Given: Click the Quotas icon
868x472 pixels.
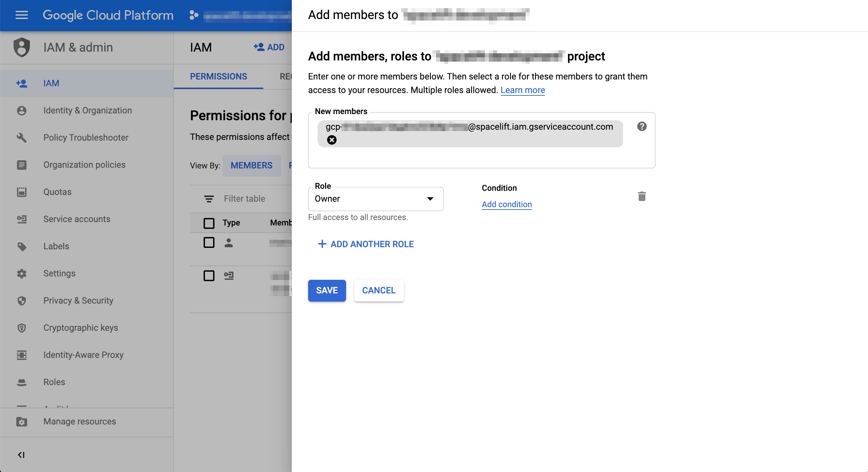Looking at the screenshot, I should [x=22, y=192].
